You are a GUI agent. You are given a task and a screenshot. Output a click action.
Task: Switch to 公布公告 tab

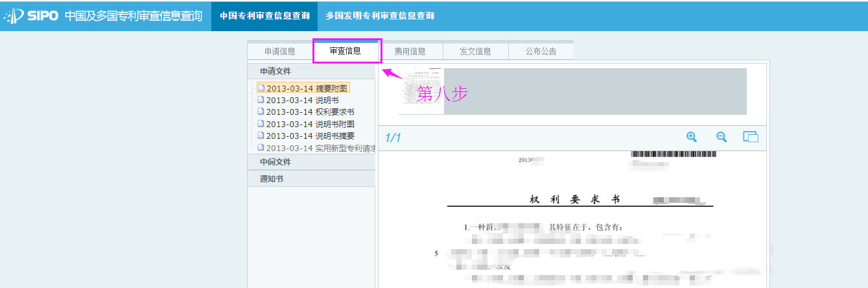pos(541,51)
